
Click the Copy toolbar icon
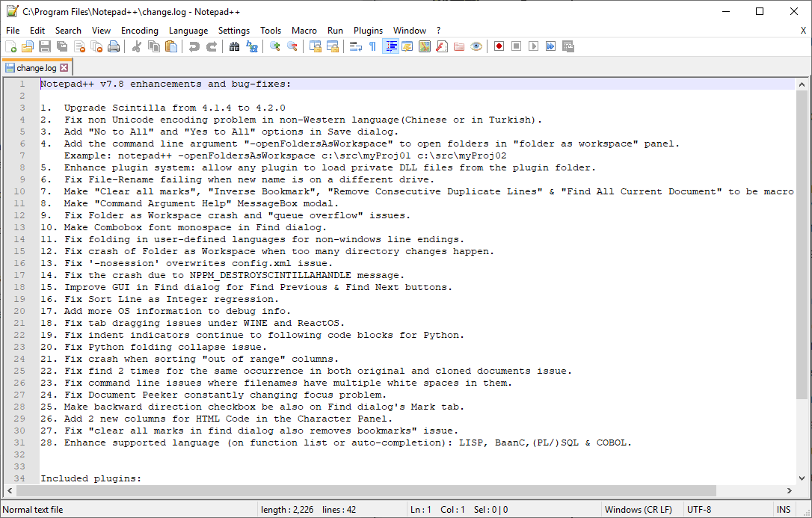click(x=154, y=46)
